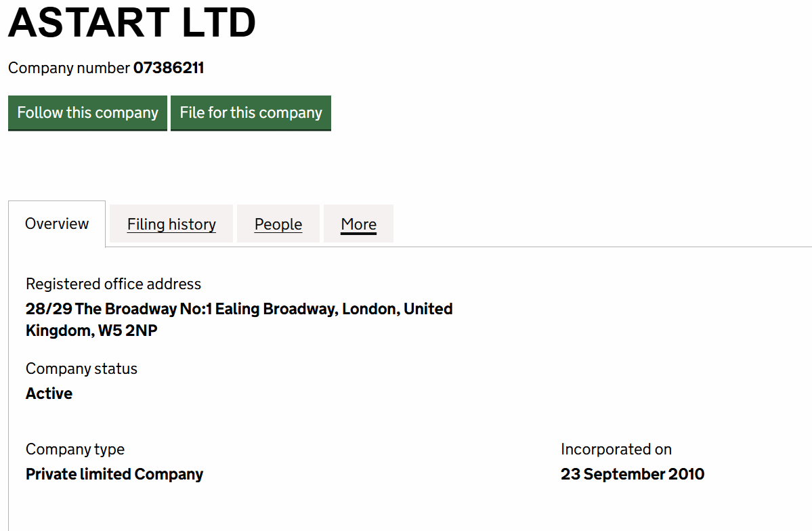Screen dimensions: 812x531
Task: Click the Company type label
Action: coord(75,449)
